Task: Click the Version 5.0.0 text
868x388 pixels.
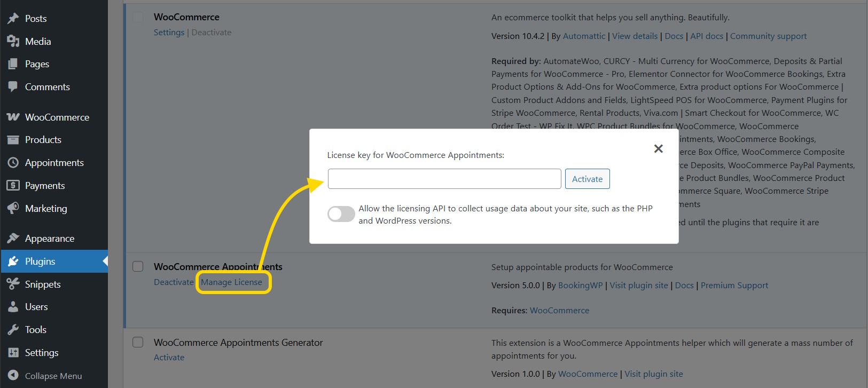Action: click(515, 286)
